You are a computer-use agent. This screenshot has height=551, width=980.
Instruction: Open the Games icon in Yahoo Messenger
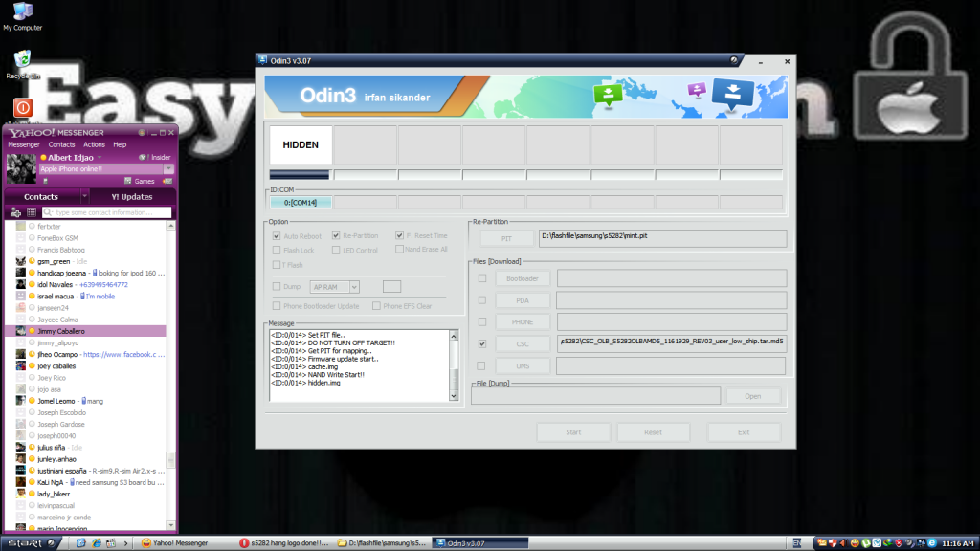click(x=127, y=181)
